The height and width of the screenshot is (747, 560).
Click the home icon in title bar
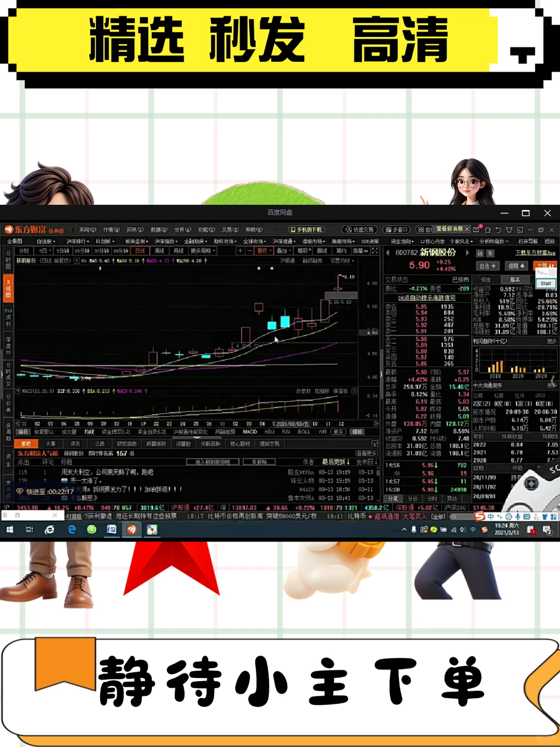(487, 229)
